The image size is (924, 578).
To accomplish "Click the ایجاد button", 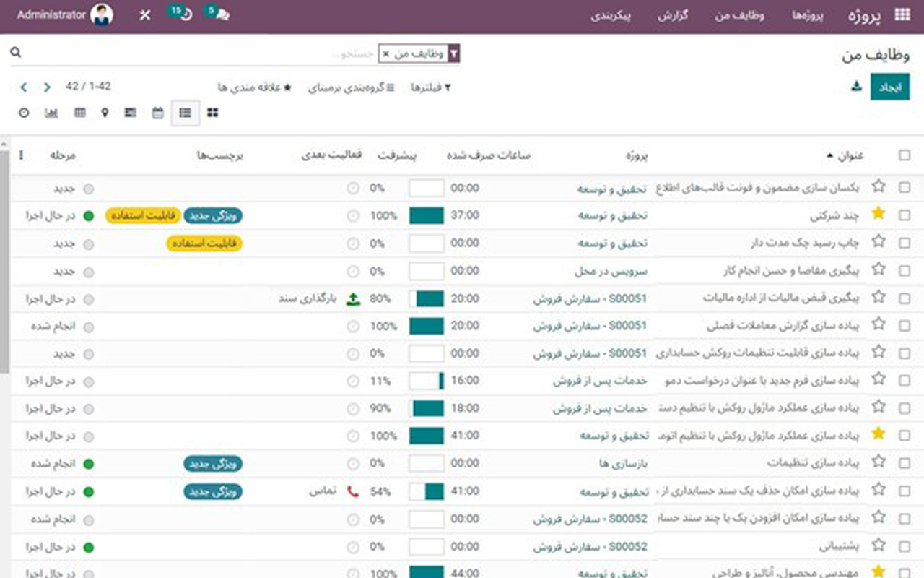I will click(x=891, y=85).
